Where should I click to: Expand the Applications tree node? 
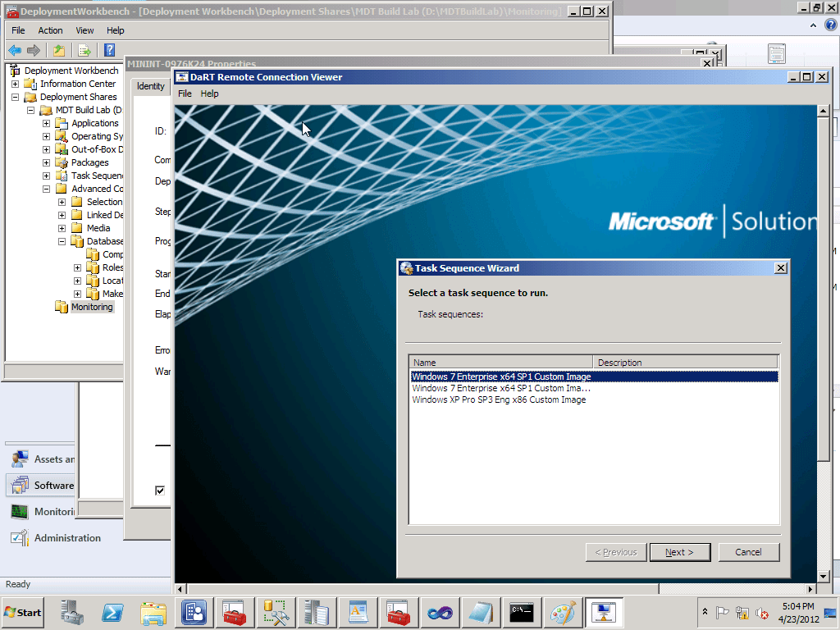pos(47,122)
